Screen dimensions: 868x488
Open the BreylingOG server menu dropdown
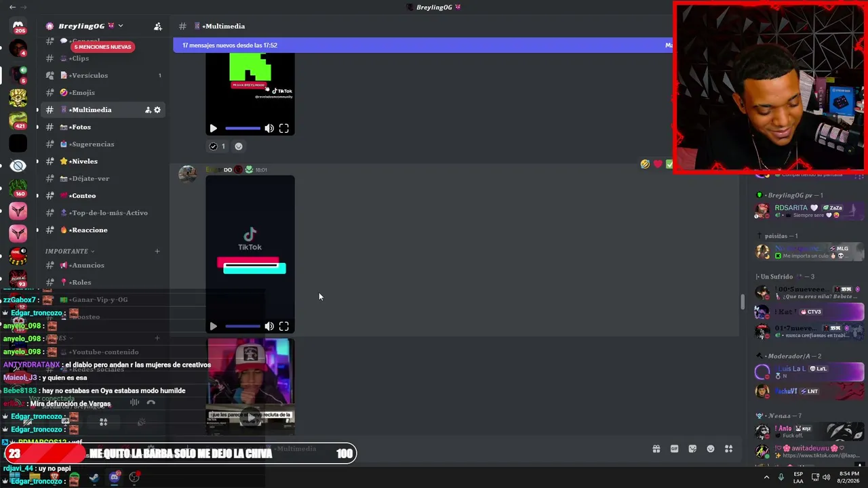120,26
